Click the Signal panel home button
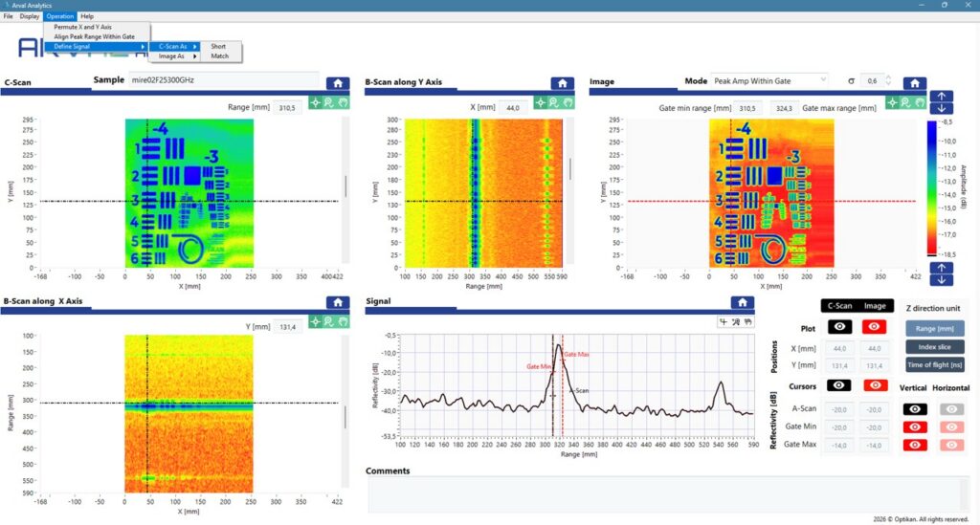Image resolution: width=980 pixels, height=525 pixels. [742, 302]
